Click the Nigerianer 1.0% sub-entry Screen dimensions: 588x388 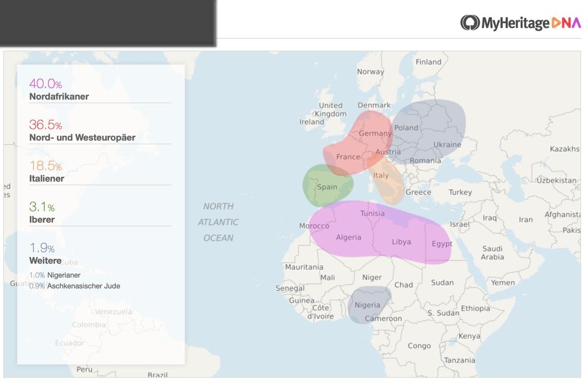[55, 275]
